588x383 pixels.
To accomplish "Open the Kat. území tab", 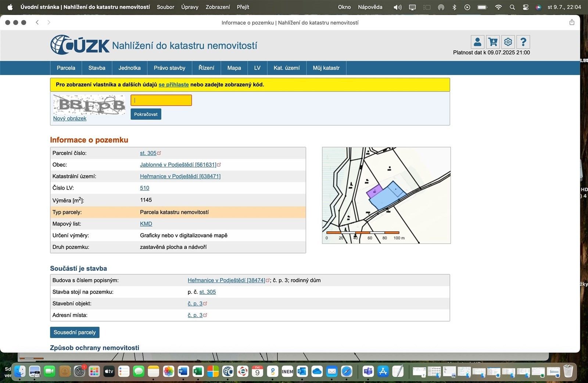I will (286, 68).
